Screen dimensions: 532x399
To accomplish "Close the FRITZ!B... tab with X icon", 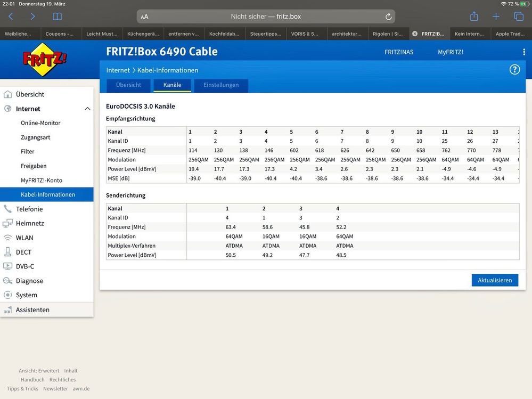I will click(x=415, y=34).
